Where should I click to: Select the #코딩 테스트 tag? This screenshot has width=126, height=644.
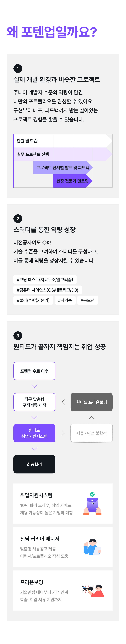(45, 280)
